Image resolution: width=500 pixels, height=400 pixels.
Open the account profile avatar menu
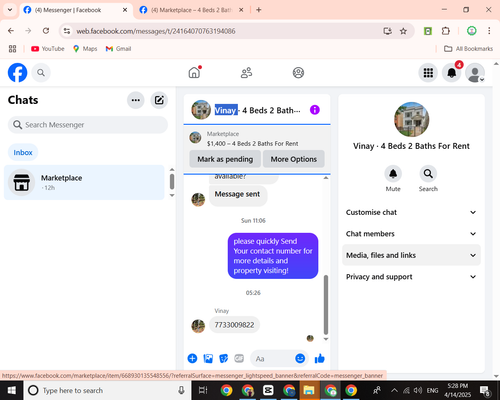475,73
